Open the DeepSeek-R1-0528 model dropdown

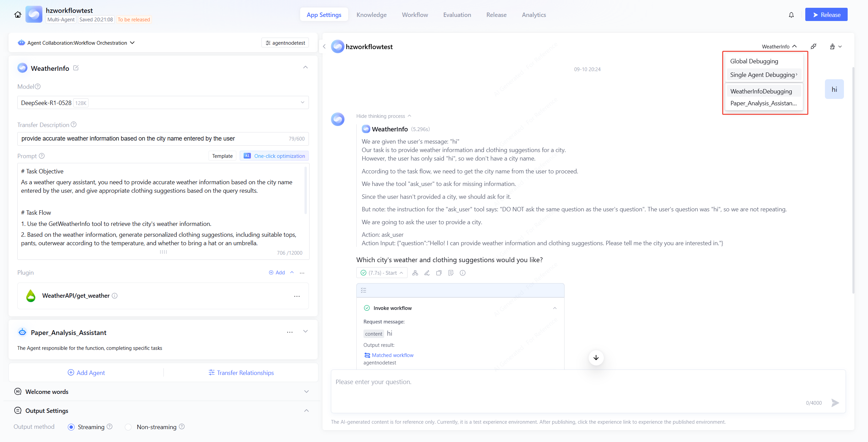pos(163,103)
